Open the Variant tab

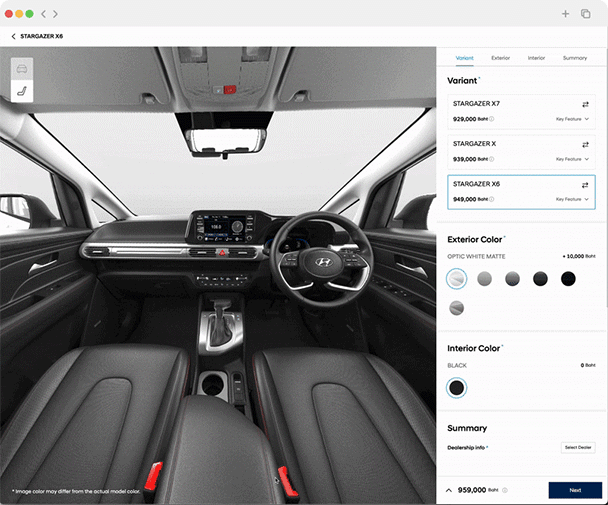click(x=464, y=58)
